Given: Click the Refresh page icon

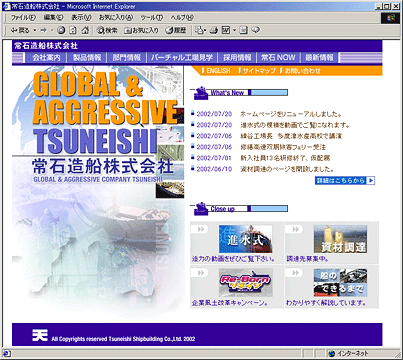Looking at the screenshot, I should pos(73,30).
